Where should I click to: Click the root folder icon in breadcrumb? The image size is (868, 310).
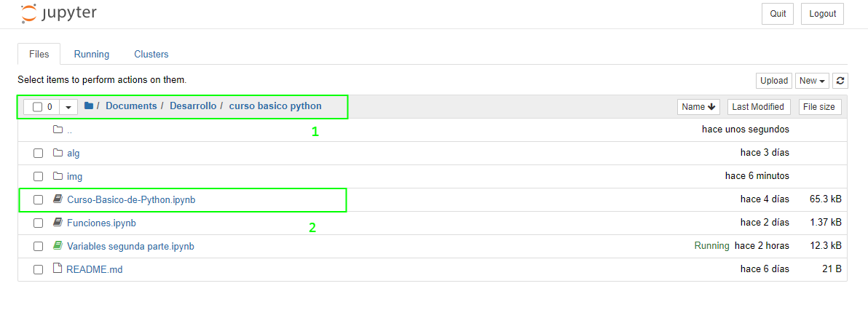click(x=89, y=106)
